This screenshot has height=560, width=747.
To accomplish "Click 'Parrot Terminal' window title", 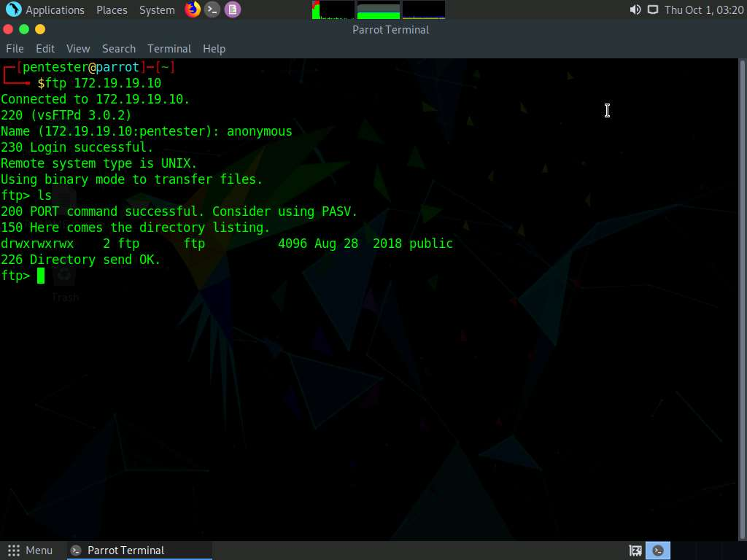I will coord(391,29).
